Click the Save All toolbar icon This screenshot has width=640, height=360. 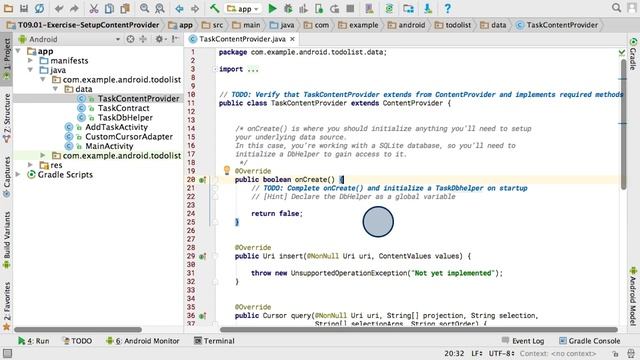(24, 8)
